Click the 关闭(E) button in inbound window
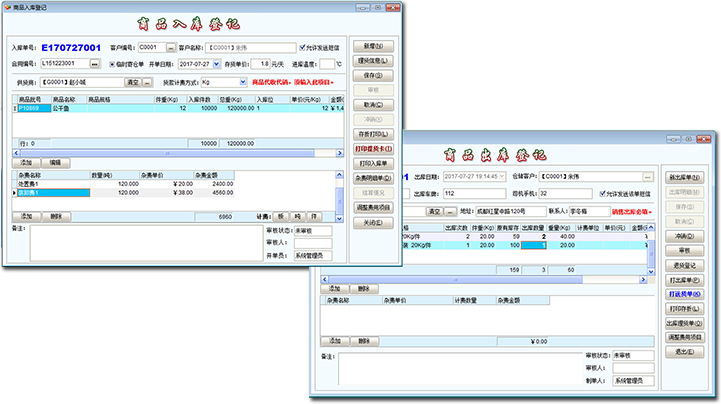 [373, 223]
